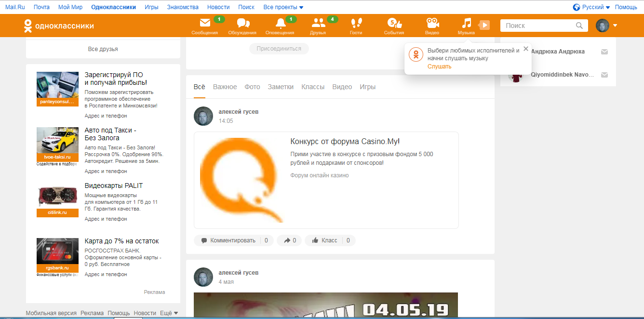Click the Реклама footer link
The width and height of the screenshot is (644, 319).
click(92, 313)
